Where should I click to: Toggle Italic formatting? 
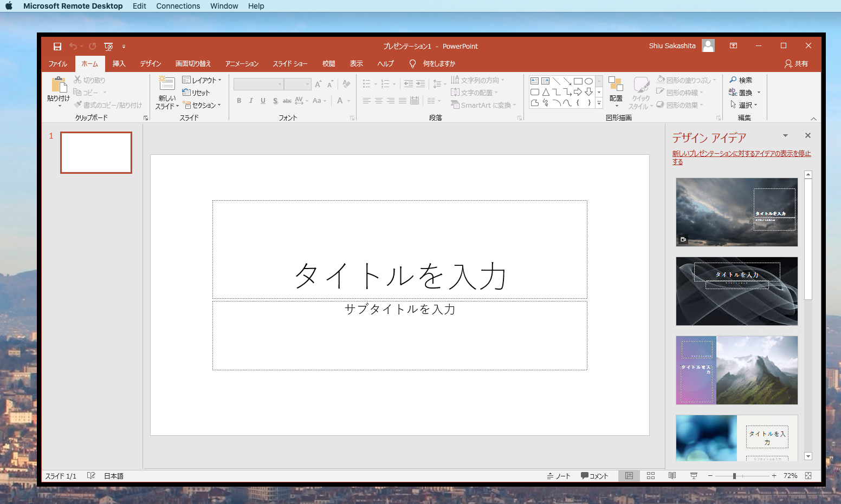tap(251, 101)
